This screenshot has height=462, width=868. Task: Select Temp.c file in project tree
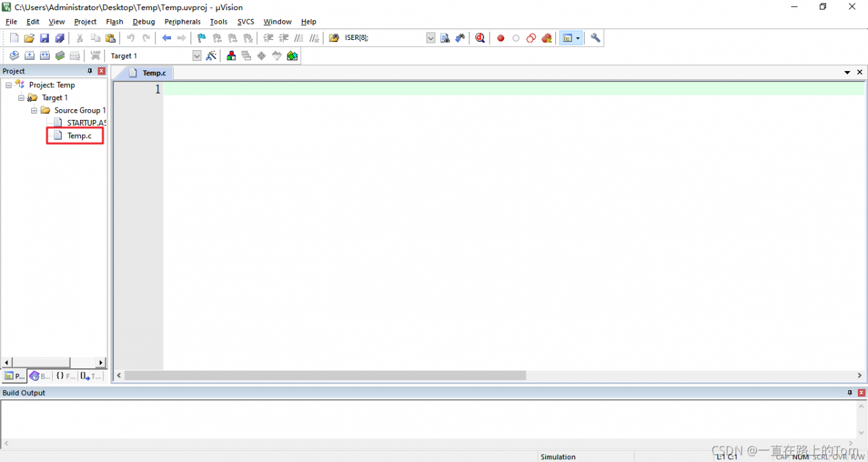[x=73, y=135]
